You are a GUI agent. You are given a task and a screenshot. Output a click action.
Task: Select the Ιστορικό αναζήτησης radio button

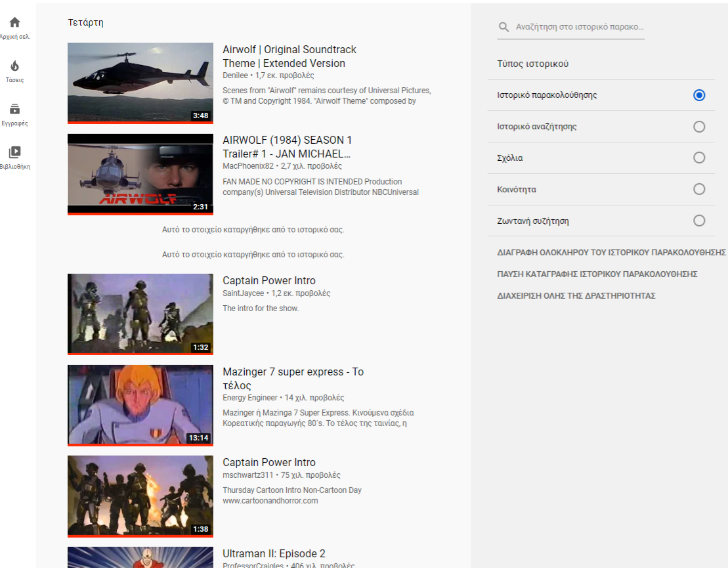coord(699,127)
